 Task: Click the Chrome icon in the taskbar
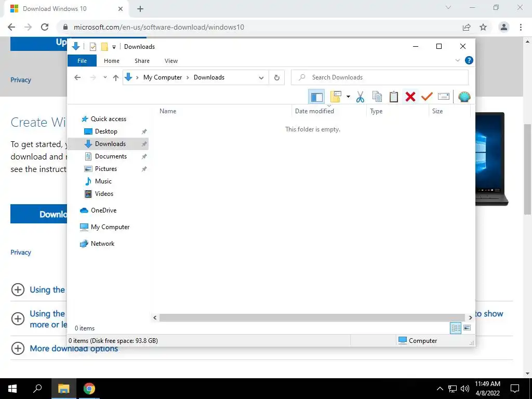click(89, 389)
